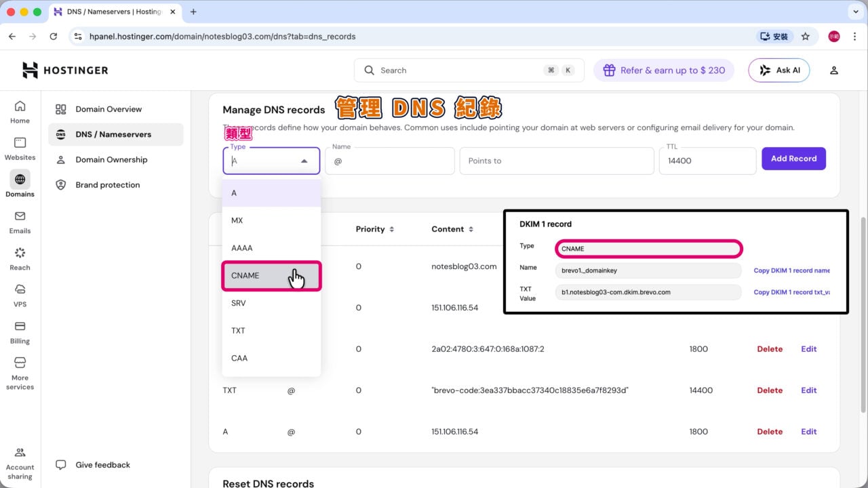This screenshot has width=868, height=488.
Task: Focus the Name input field
Action: click(x=390, y=161)
